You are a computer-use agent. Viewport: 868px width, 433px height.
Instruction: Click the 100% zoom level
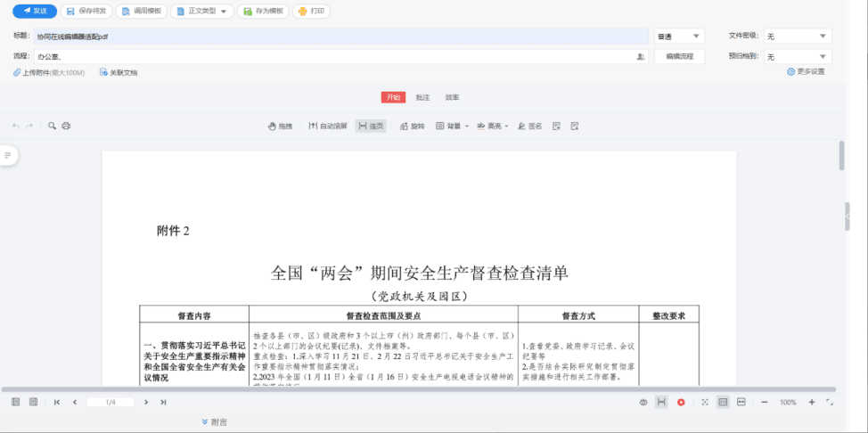(x=789, y=403)
